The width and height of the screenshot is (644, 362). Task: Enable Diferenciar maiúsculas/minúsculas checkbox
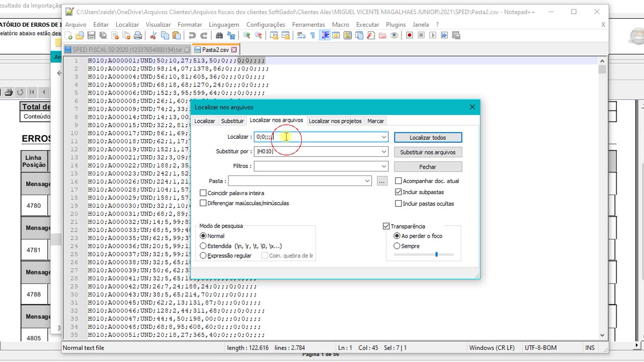203,203
